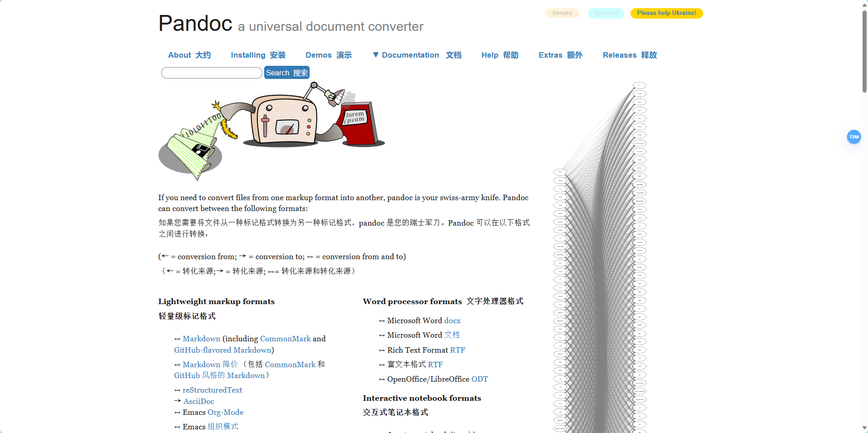Image resolution: width=868 pixels, height=433 pixels.
Task: Open the GitHub 风格的 Markdown link
Action: [219, 375]
